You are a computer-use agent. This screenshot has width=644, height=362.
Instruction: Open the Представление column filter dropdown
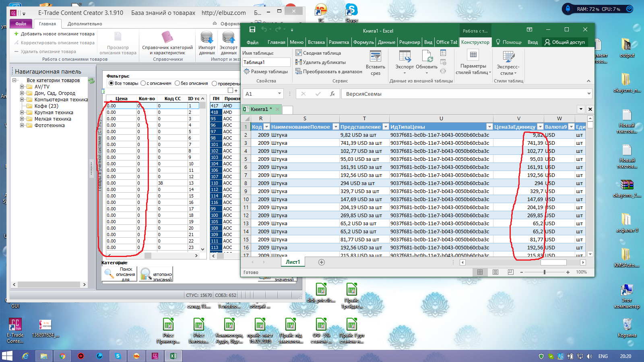(386, 127)
